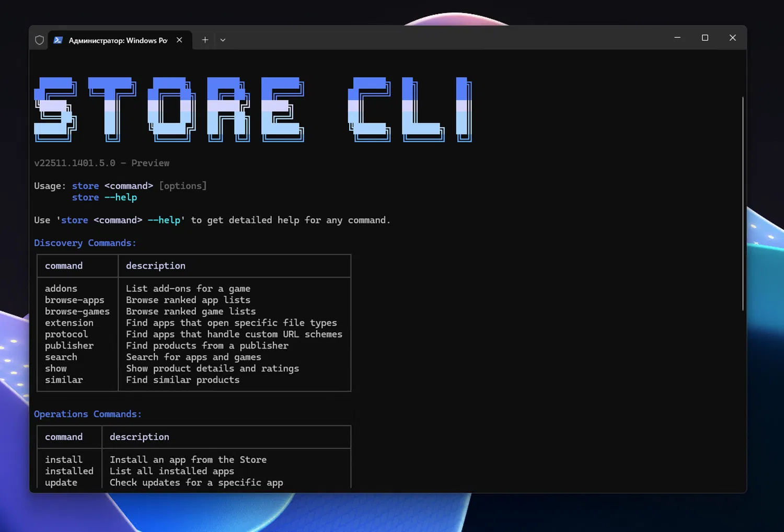The height and width of the screenshot is (532, 784).
Task: Click the Discovery Commands heading
Action: coord(85,242)
